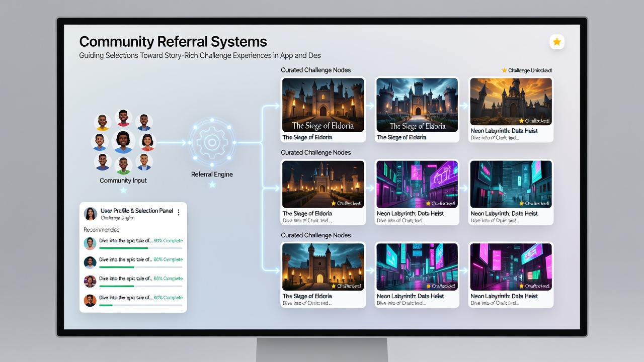Open the three-dot menu in User Profile panel

(179, 212)
